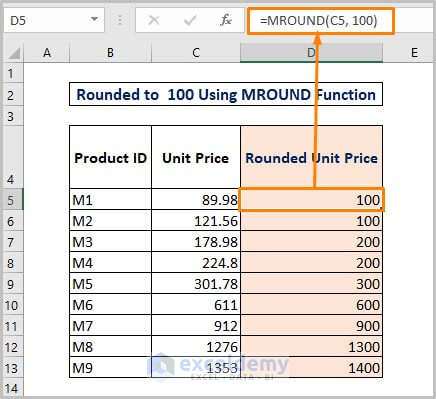Select row 11 header
This screenshot has height=399, width=436.
13,325
